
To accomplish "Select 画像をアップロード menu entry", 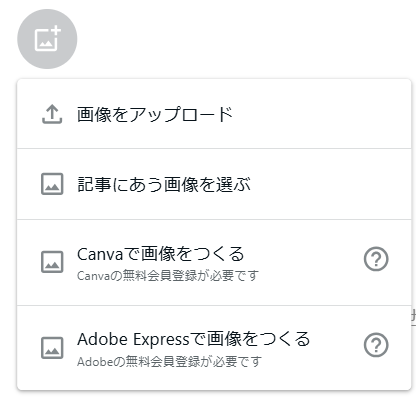I will pos(214,114).
